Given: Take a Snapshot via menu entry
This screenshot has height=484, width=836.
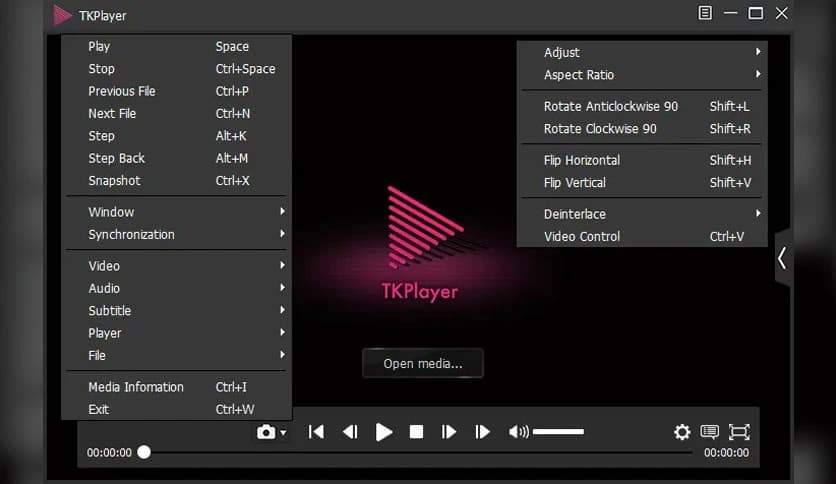Looking at the screenshot, I should (x=176, y=181).
